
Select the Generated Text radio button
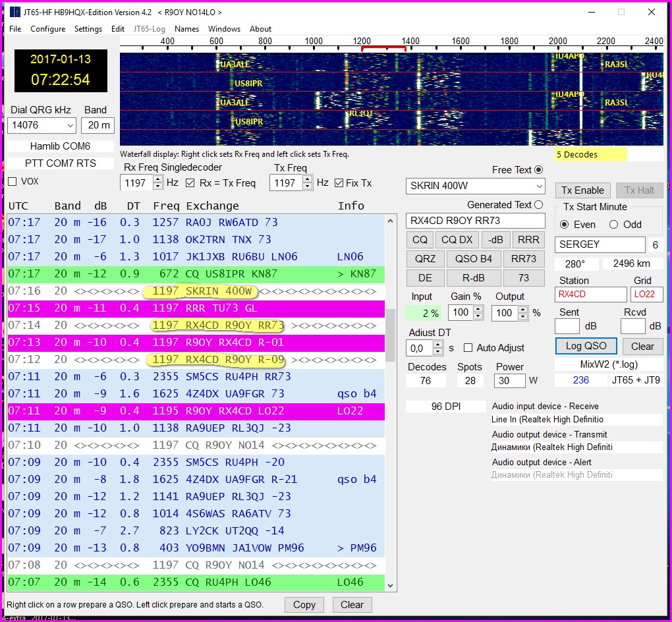[539, 205]
